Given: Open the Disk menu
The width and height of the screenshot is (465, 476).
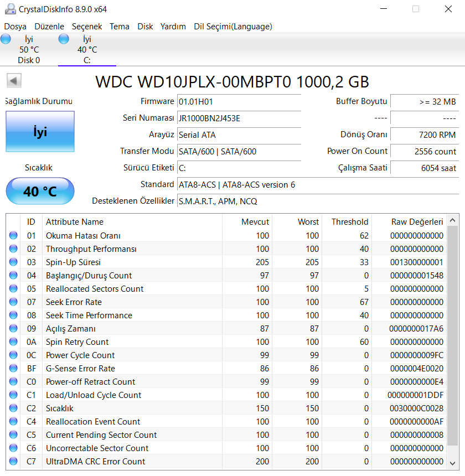Looking at the screenshot, I should (x=145, y=27).
